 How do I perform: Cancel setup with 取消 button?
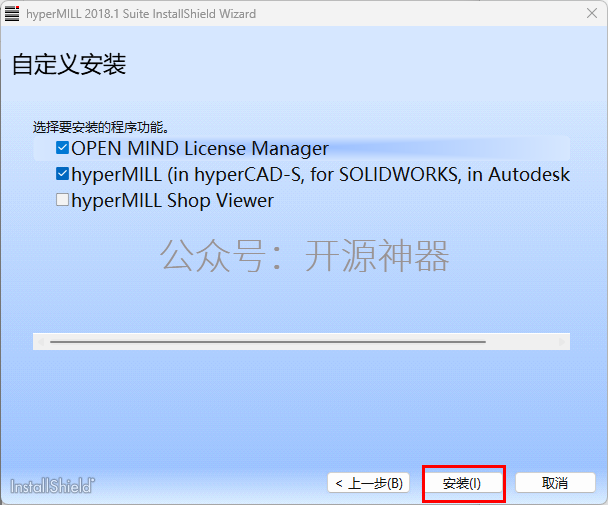[x=555, y=483]
